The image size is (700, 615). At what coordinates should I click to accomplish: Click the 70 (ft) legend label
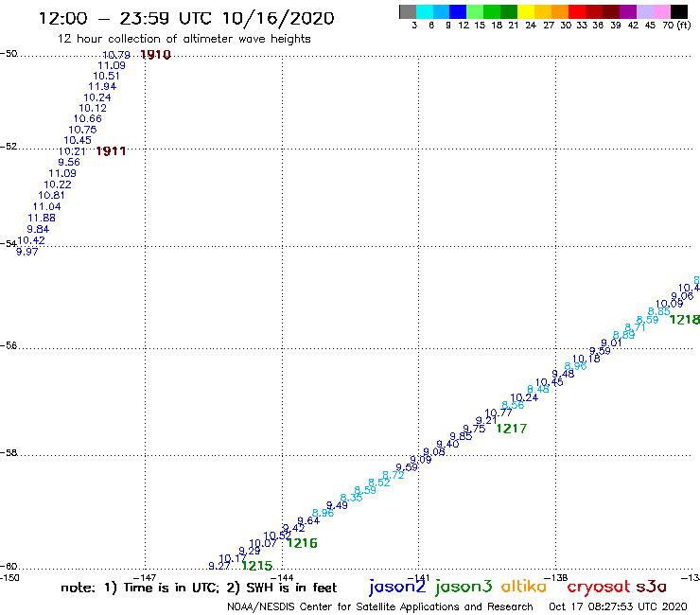[x=676, y=26]
